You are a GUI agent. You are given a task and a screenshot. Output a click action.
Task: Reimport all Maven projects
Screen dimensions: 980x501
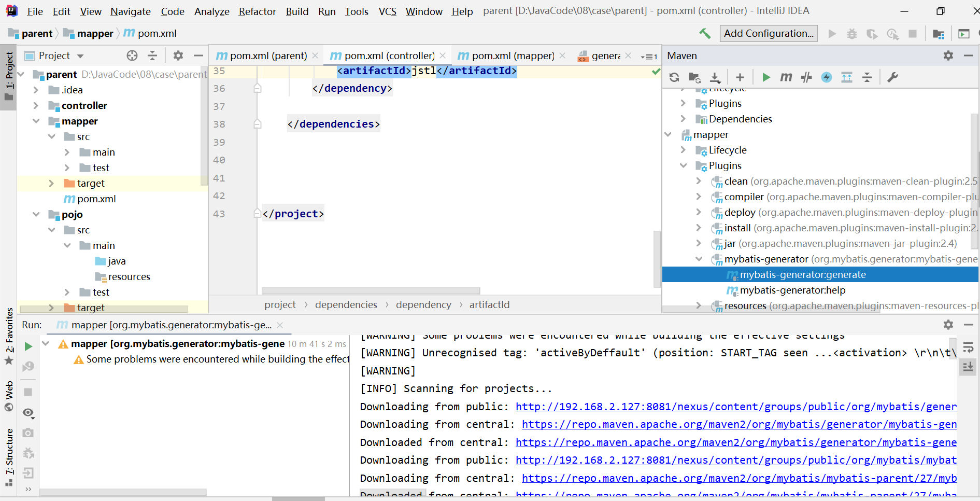674,77
